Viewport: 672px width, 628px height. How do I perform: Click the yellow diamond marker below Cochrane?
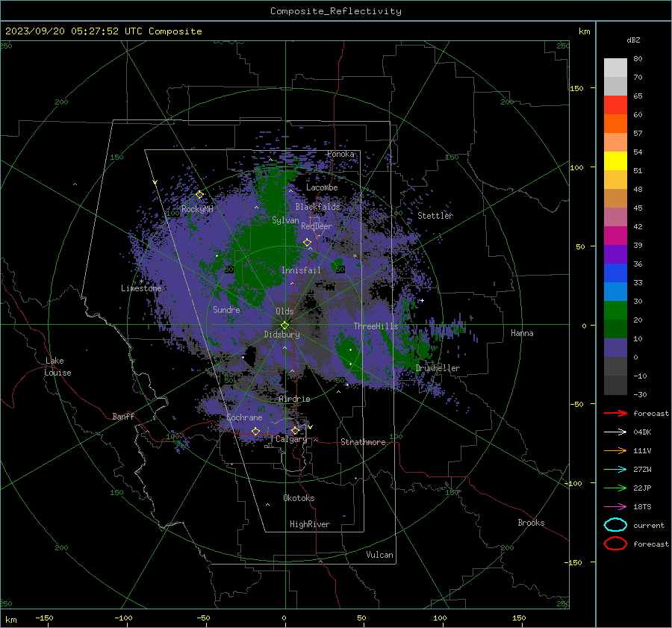coord(256,431)
